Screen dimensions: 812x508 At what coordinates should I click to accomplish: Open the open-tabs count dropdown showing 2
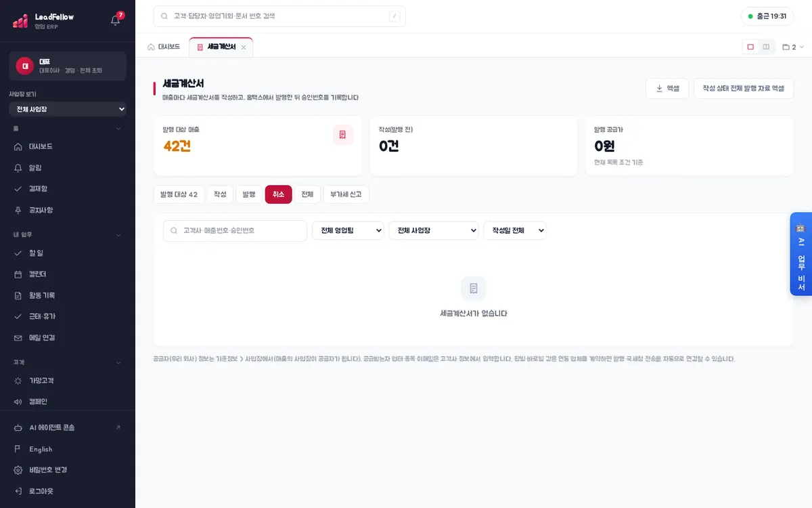pos(793,47)
